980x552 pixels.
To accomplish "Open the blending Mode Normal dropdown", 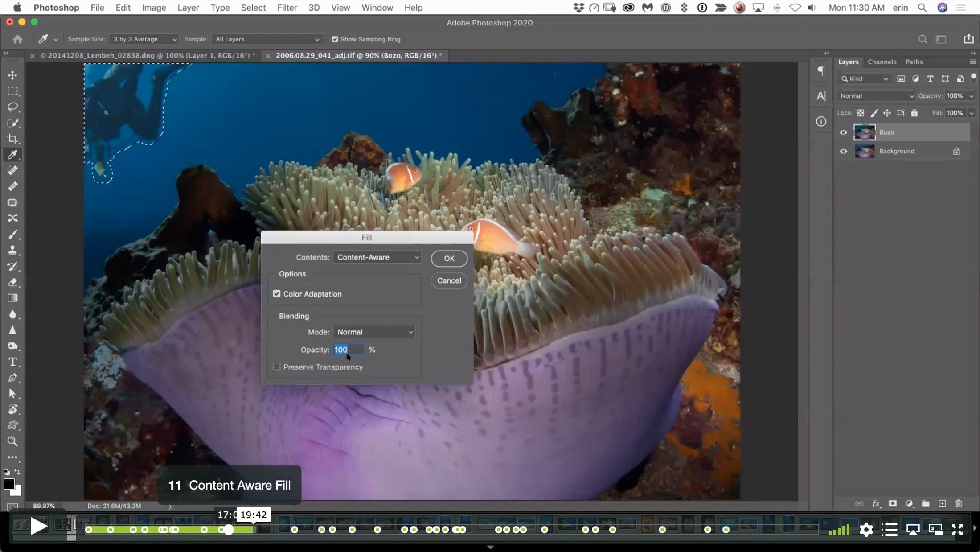I will tap(374, 332).
